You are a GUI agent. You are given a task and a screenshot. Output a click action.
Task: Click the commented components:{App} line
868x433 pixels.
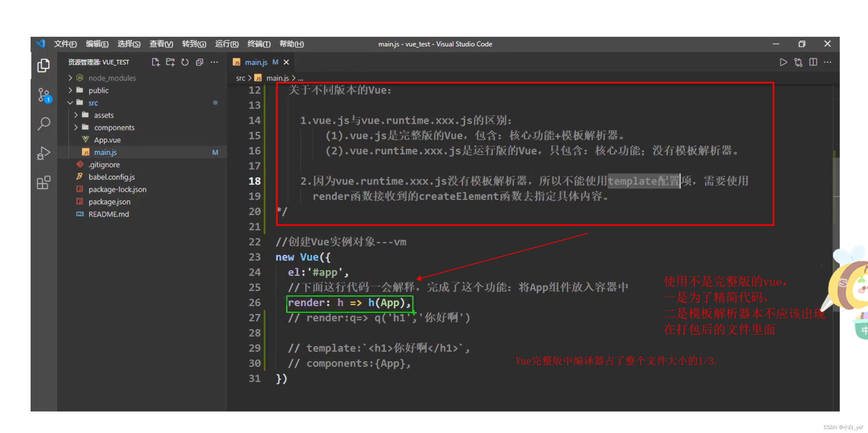tap(349, 363)
